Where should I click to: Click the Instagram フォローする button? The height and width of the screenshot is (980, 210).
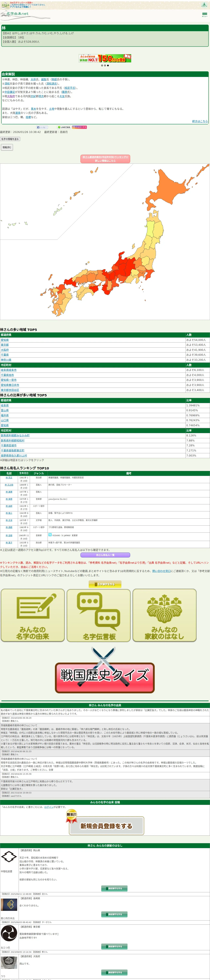(79, 127)
